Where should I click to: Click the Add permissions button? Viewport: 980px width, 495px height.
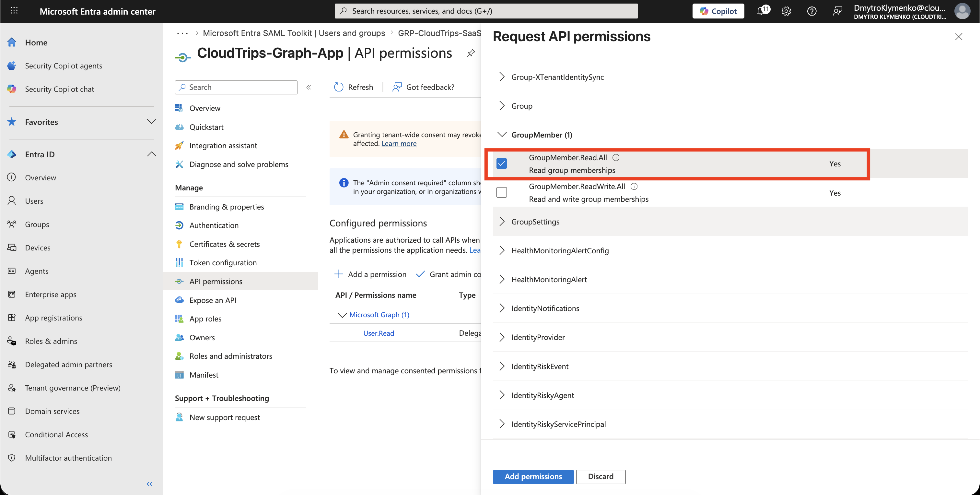[x=533, y=476]
